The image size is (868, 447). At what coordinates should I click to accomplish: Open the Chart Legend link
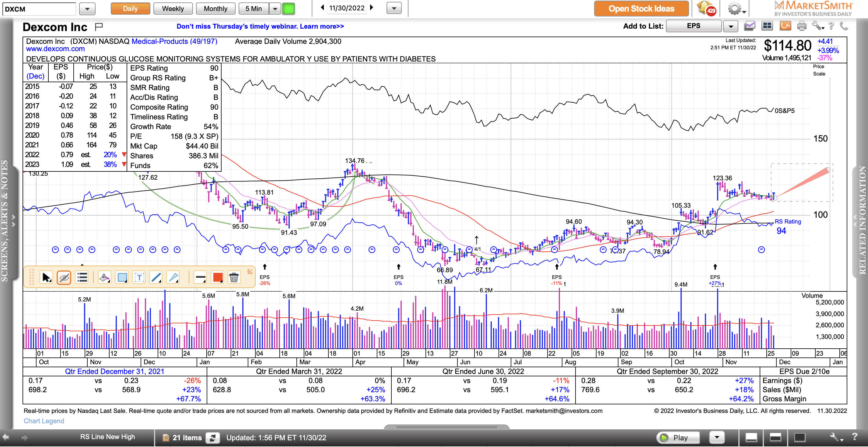coord(44,421)
